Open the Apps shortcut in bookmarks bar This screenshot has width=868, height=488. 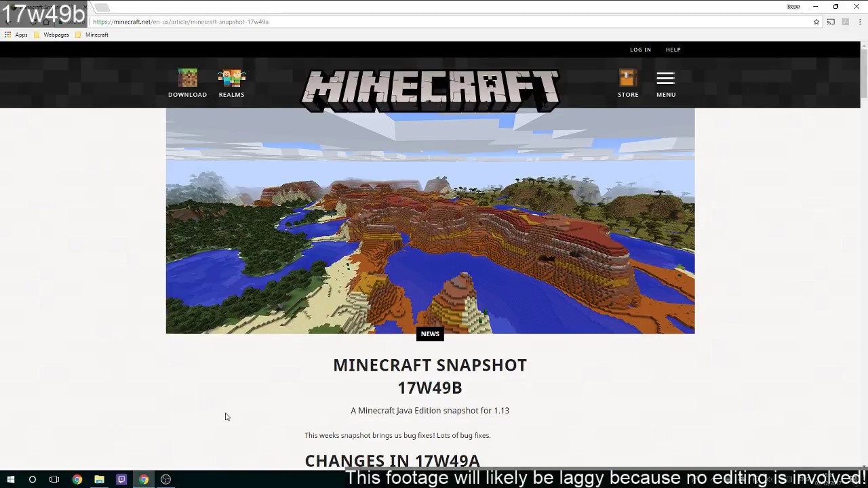click(x=16, y=35)
